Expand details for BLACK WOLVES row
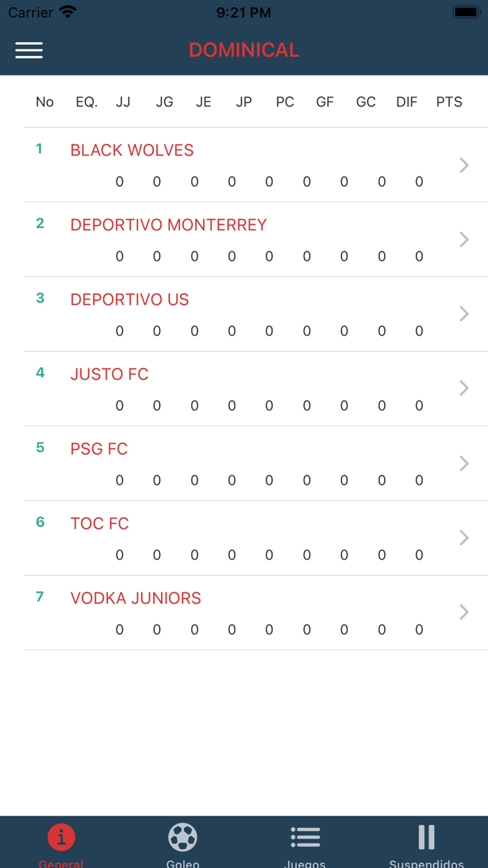The height and width of the screenshot is (868, 488). click(x=463, y=165)
